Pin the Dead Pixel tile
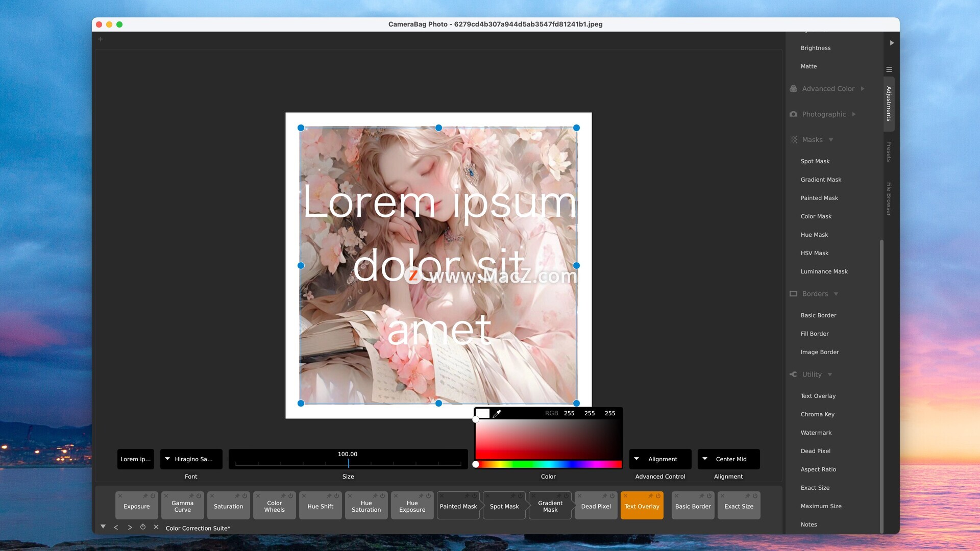The image size is (980, 551). pyautogui.click(x=604, y=496)
